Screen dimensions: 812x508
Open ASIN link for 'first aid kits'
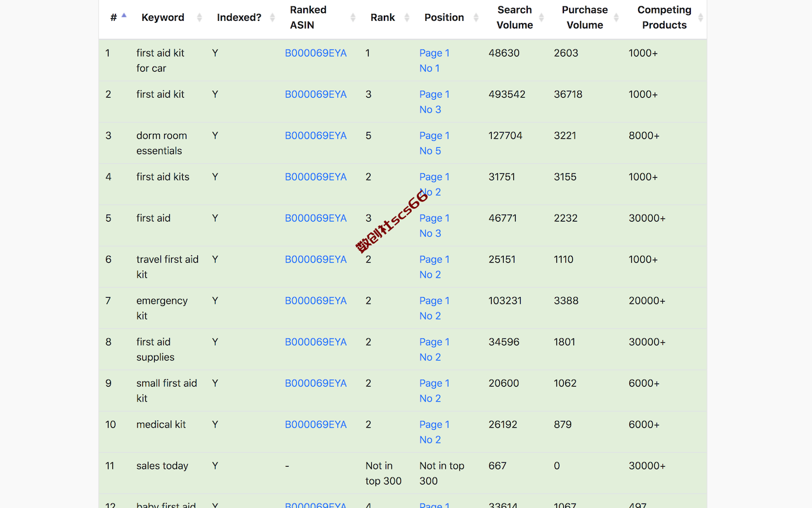[x=316, y=177]
